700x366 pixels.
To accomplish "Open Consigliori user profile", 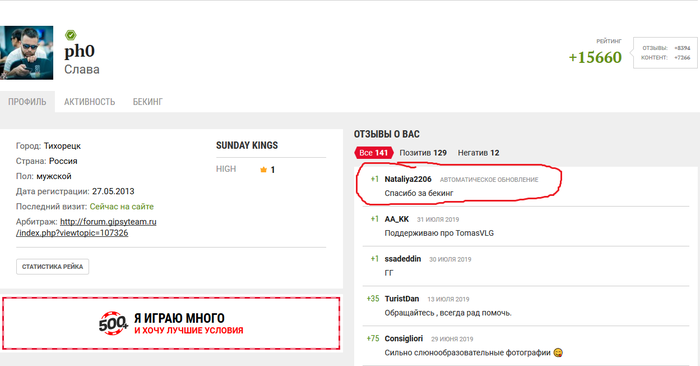I will tap(404, 338).
